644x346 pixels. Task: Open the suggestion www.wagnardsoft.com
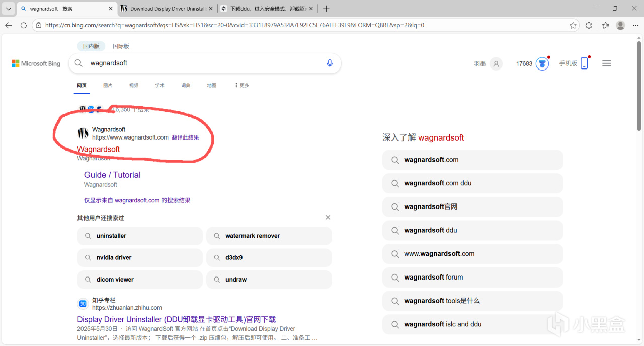click(x=473, y=254)
